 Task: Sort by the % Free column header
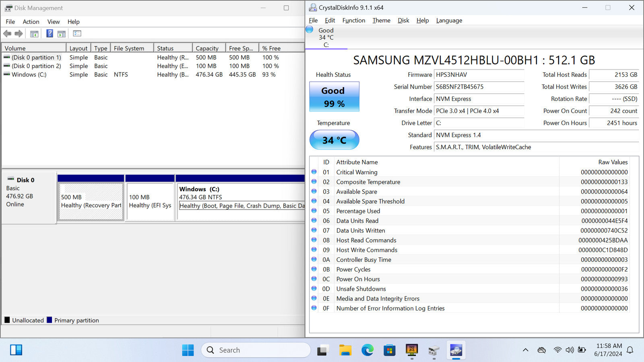pyautogui.click(x=281, y=48)
